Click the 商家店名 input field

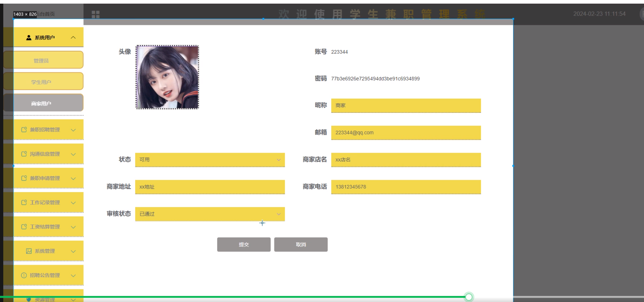click(x=406, y=160)
